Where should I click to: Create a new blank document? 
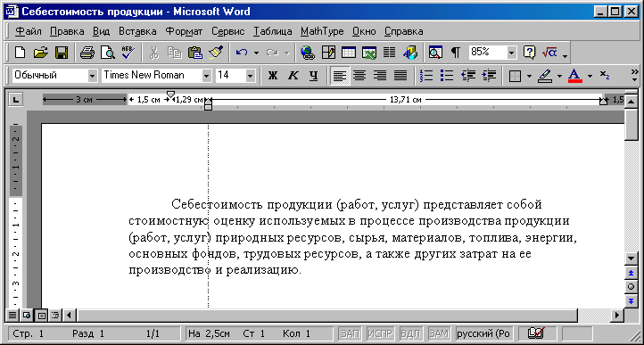(20, 53)
